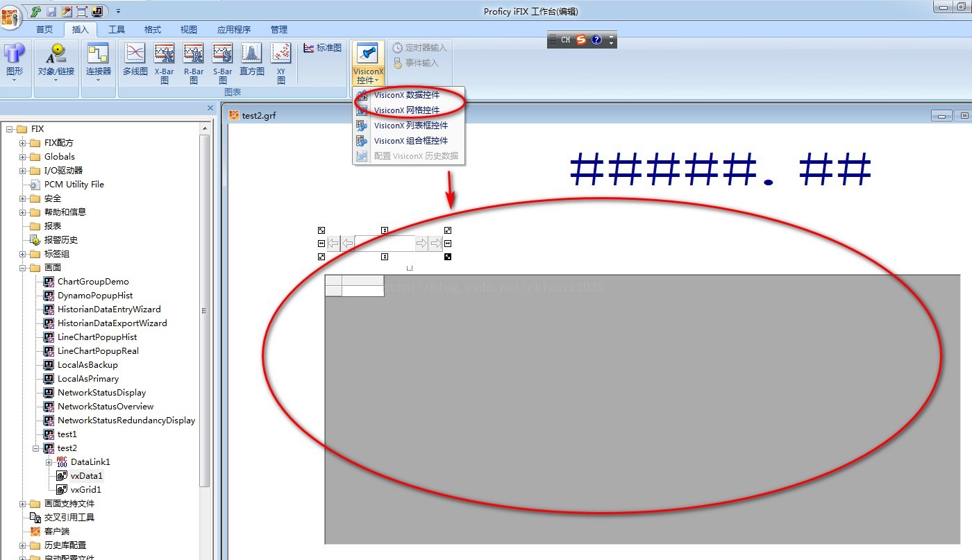Image resolution: width=972 pixels, height=560 pixels.
Task: Choose VisiconX 网格控件 from the menu
Action: [x=407, y=110]
